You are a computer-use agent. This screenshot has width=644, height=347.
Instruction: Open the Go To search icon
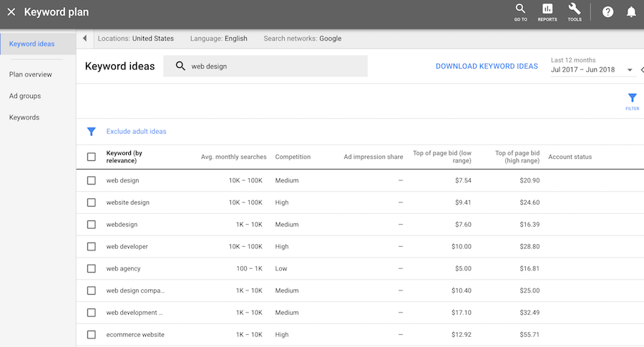520,11
